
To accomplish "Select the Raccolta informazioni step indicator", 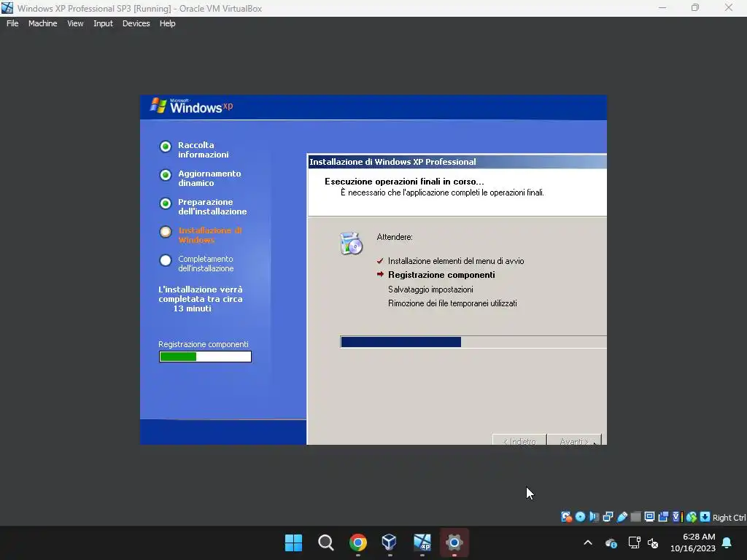I will [166, 147].
